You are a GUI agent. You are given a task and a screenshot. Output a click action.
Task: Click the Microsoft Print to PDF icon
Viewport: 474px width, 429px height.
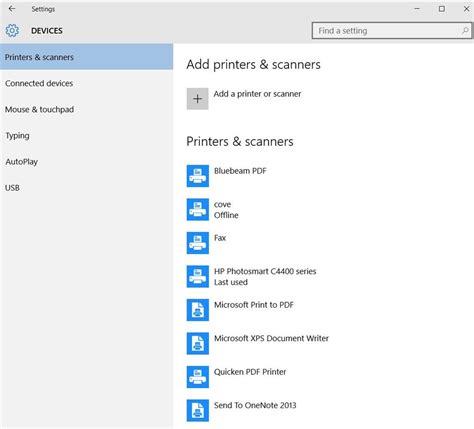click(198, 310)
